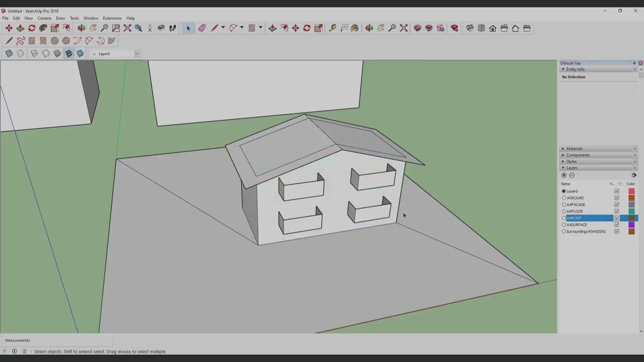Add a new layer with plus icon
Screen dimensions: 644x362
[x=564, y=175]
